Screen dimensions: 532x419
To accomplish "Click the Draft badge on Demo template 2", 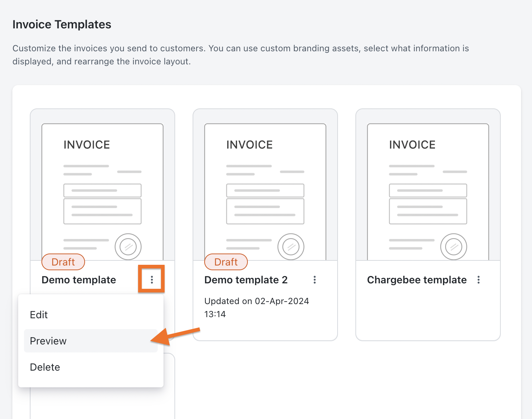I will (x=226, y=262).
